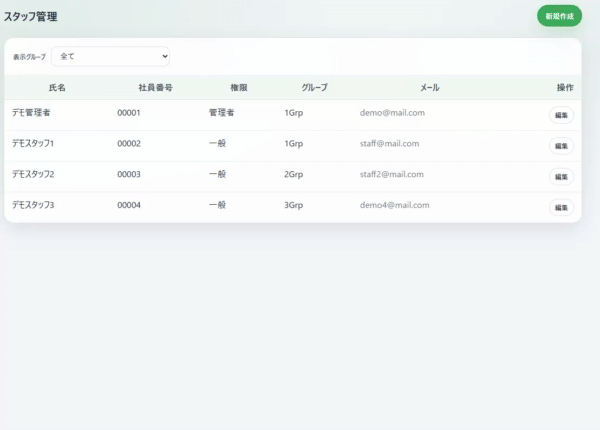Screen dimensions: 600x430
Task: Click email staff@mail.com
Action: pos(389,143)
